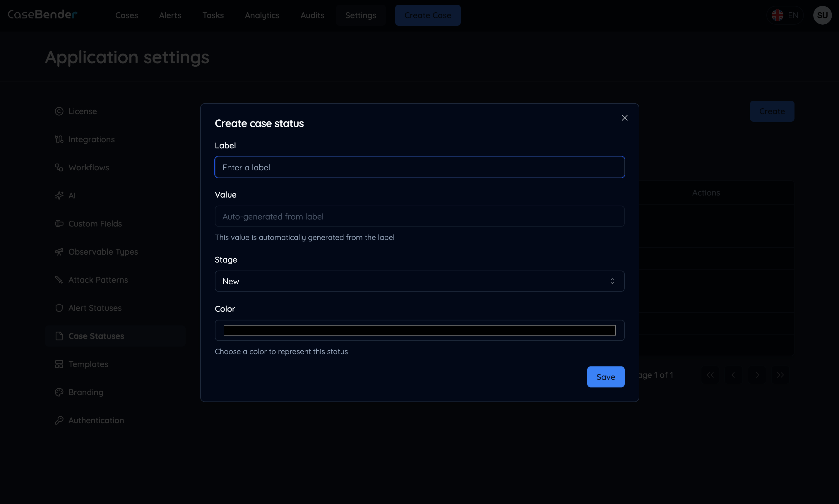Switch to the Analytics tab

tap(262, 15)
